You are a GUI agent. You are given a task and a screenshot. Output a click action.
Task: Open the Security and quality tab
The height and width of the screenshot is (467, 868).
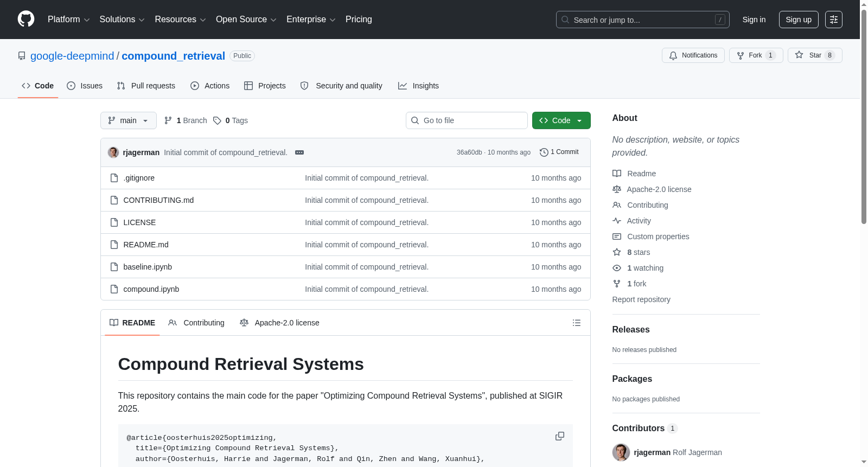(x=341, y=86)
